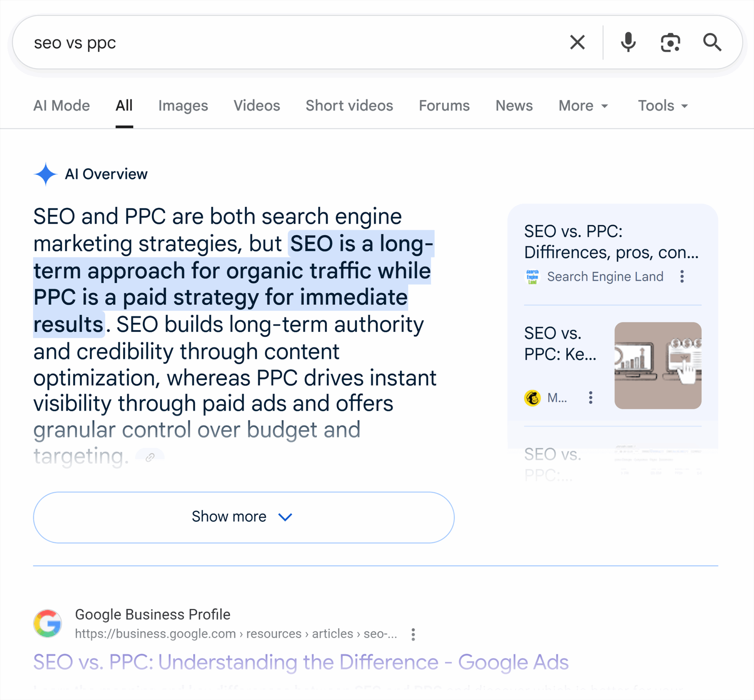Expand the More search filters dropdown
This screenshot has width=754, height=700.
click(583, 106)
